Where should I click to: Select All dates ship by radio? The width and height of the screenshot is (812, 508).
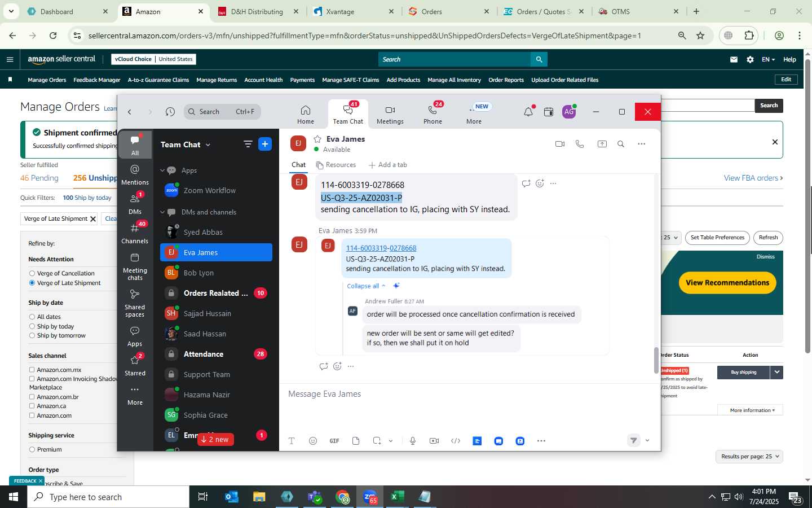point(32,317)
